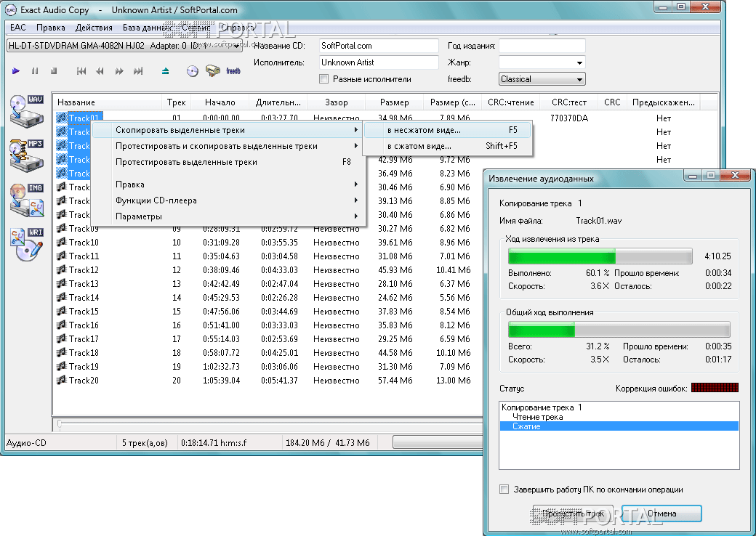Sort by Трек column header
Viewport: 756px width, 536px height.
point(176,102)
